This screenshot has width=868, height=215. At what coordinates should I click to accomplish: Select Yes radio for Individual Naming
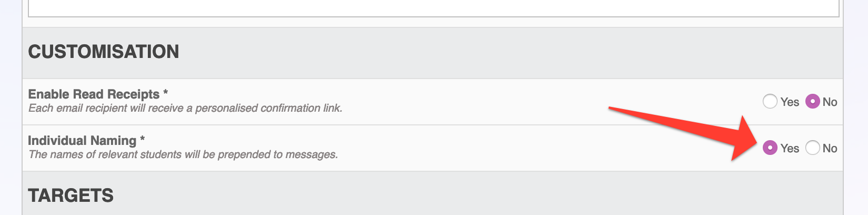(x=770, y=148)
